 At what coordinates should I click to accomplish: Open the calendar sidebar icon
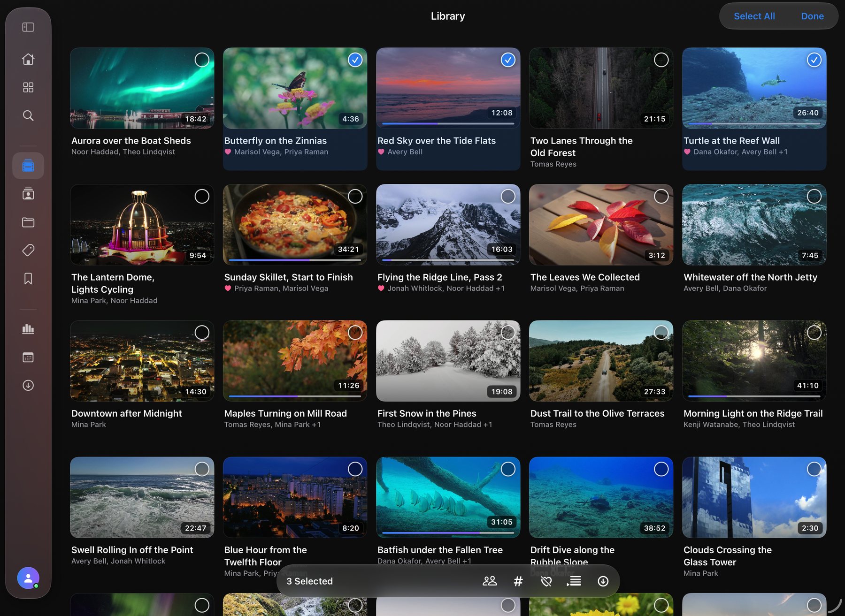[x=28, y=357]
